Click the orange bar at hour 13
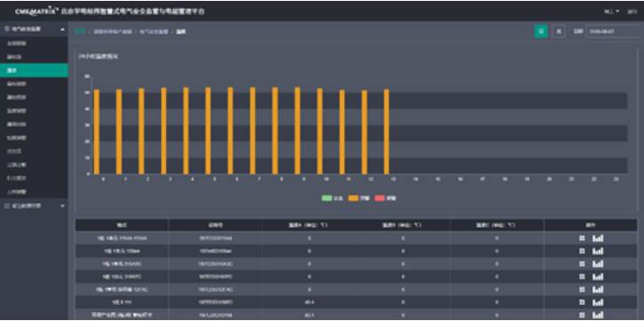 click(386, 132)
